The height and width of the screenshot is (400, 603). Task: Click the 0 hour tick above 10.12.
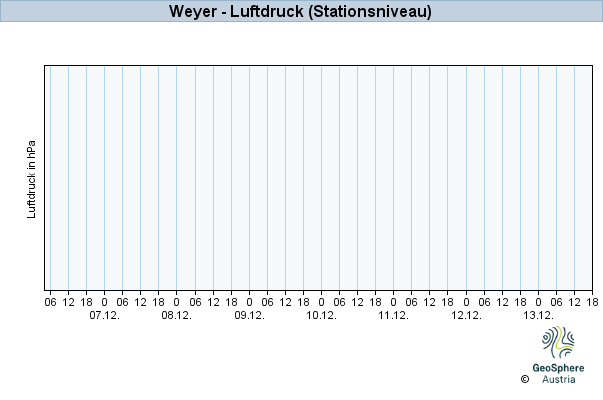321,302
